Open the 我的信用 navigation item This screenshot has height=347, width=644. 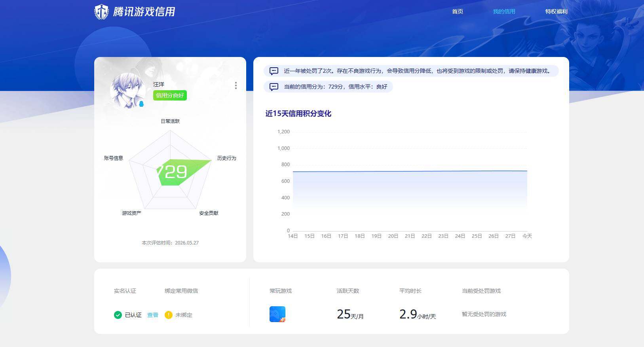[504, 11]
